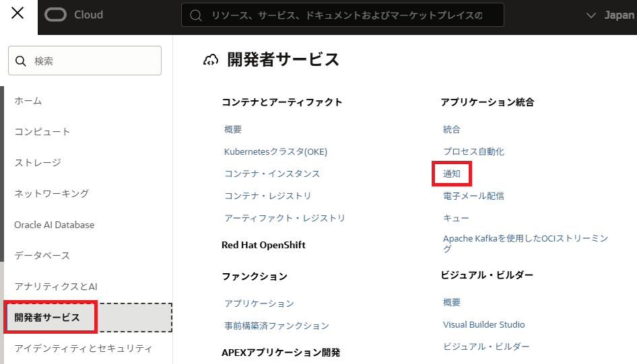Click the Oracle Cloud logo
The image size is (637, 364).
click(74, 15)
